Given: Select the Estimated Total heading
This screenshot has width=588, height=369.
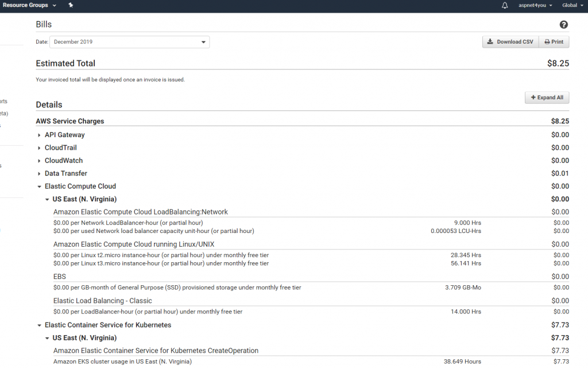Looking at the screenshot, I should coord(65,63).
